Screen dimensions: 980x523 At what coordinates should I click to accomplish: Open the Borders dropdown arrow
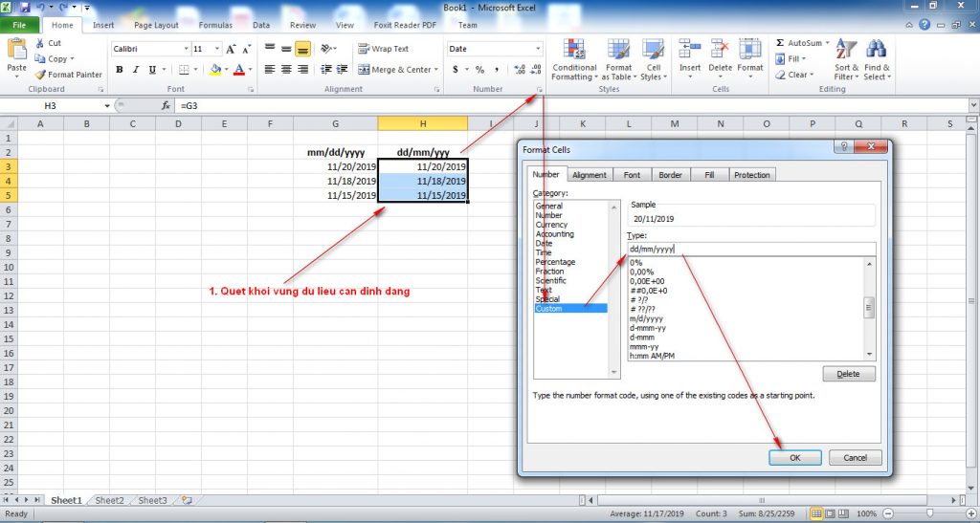pyautogui.click(x=195, y=69)
